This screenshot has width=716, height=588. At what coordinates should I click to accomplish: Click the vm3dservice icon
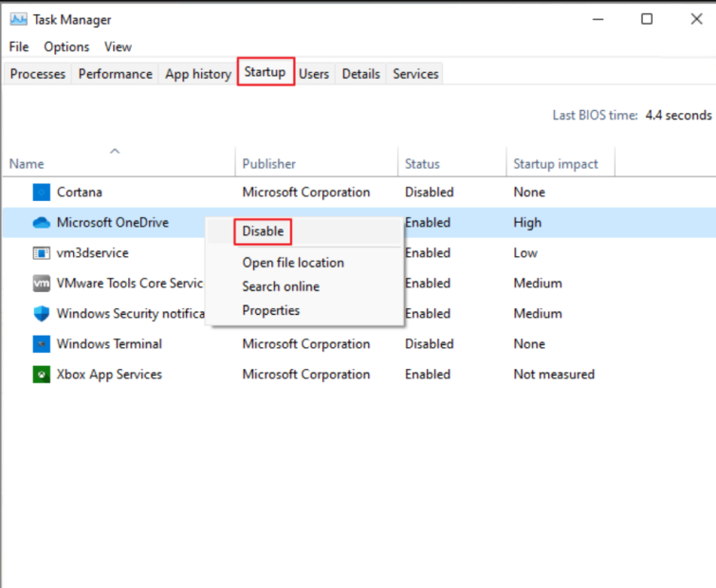(x=42, y=253)
